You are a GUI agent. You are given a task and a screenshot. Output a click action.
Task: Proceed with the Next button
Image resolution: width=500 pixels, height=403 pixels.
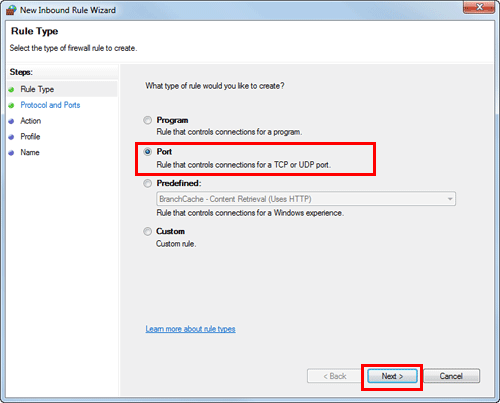pyautogui.click(x=392, y=376)
